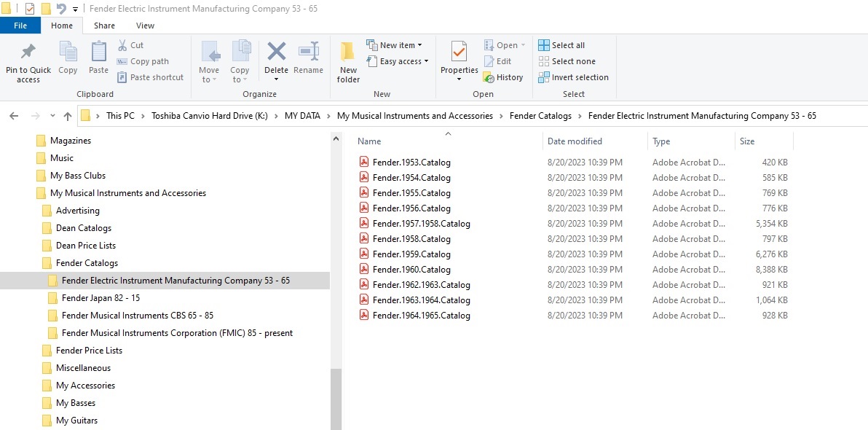Click the History icon in Open group
868x430 pixels.
[502, 77]
